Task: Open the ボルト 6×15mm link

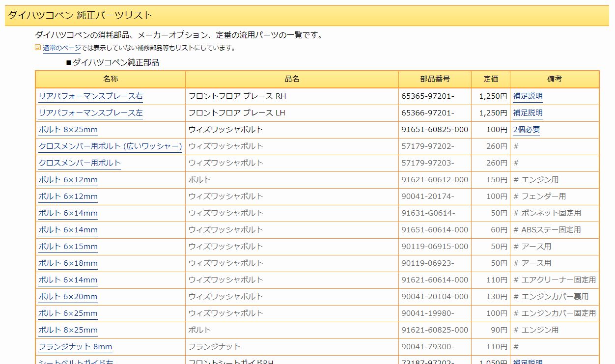Action: point(68,247)
